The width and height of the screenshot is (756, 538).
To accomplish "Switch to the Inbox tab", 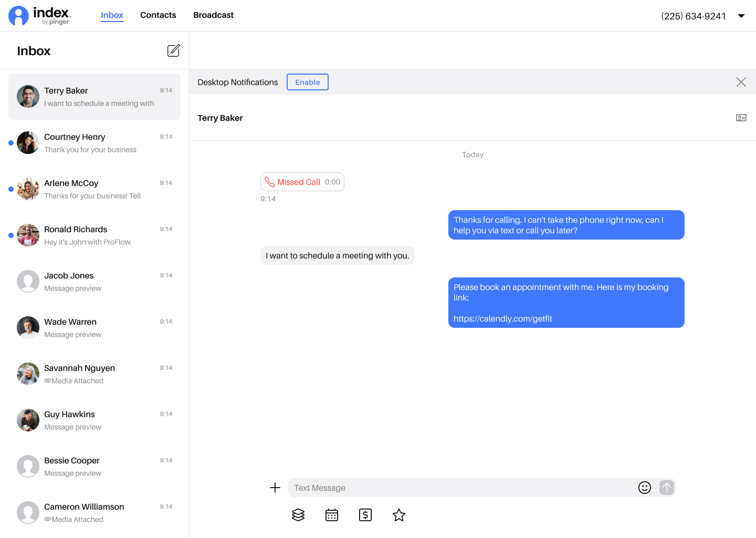I will click(x=112, y=15).
